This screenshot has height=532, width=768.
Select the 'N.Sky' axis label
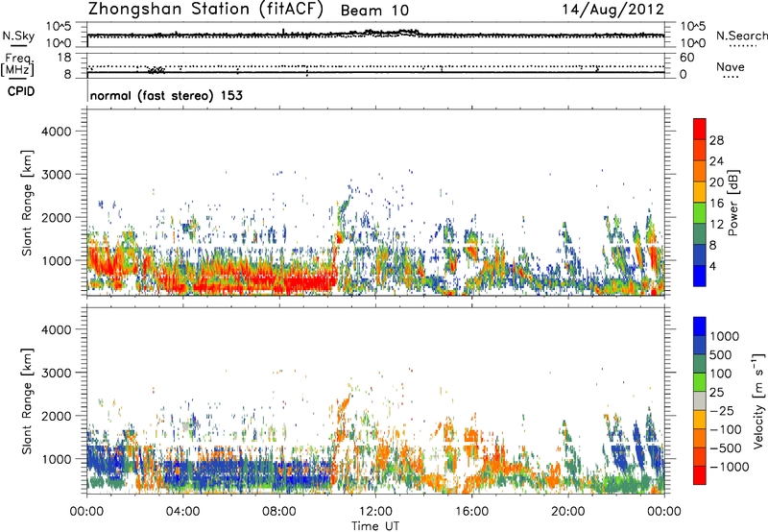pos(18,36)
